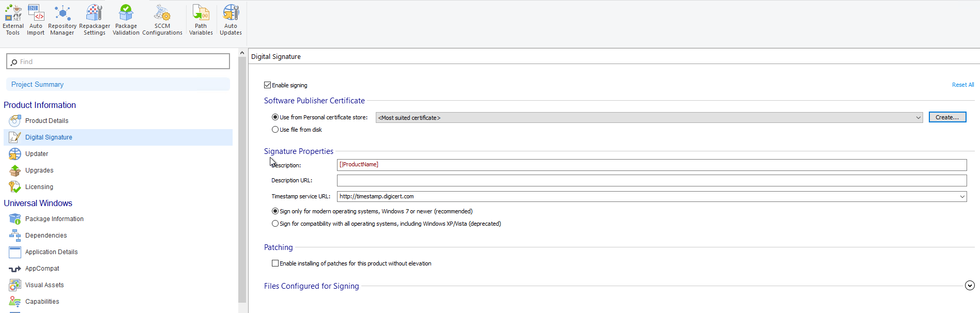Viewport: 980px width, 313px height.
Task: Open SCCM Configurations
Action: 162,20
